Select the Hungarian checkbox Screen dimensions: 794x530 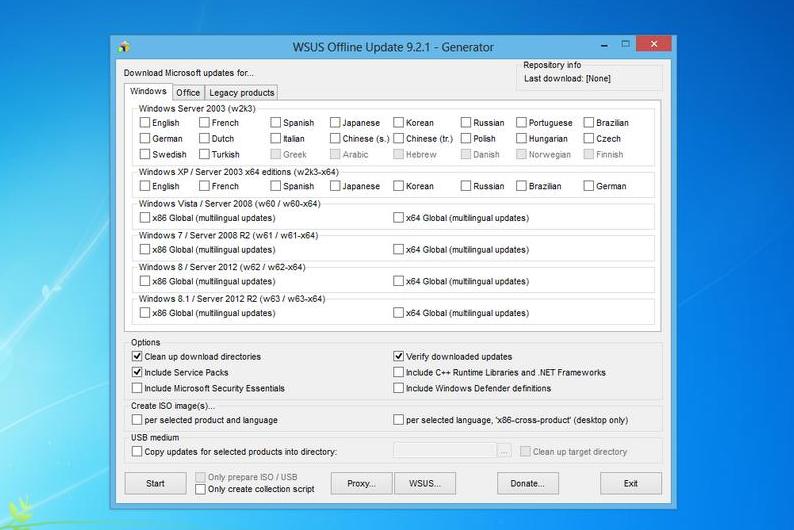coord(521,138)
